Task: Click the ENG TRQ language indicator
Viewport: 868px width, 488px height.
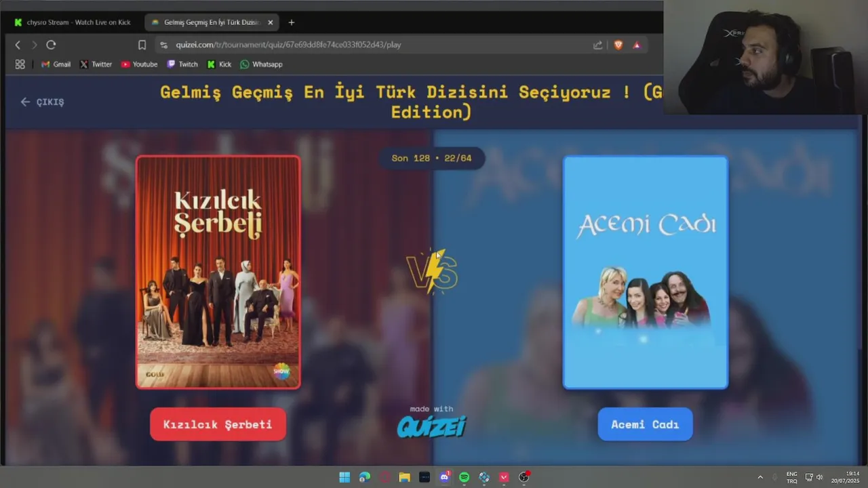Action: (x=792, y=477)
